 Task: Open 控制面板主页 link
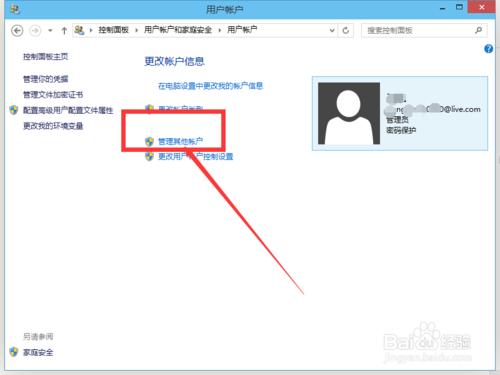click(45, 56)
